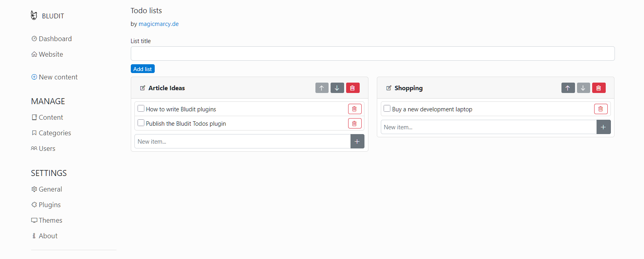
Task: Delete 'Publish the Bludit Todos plugin' item
Action: (x=354, y=123)
